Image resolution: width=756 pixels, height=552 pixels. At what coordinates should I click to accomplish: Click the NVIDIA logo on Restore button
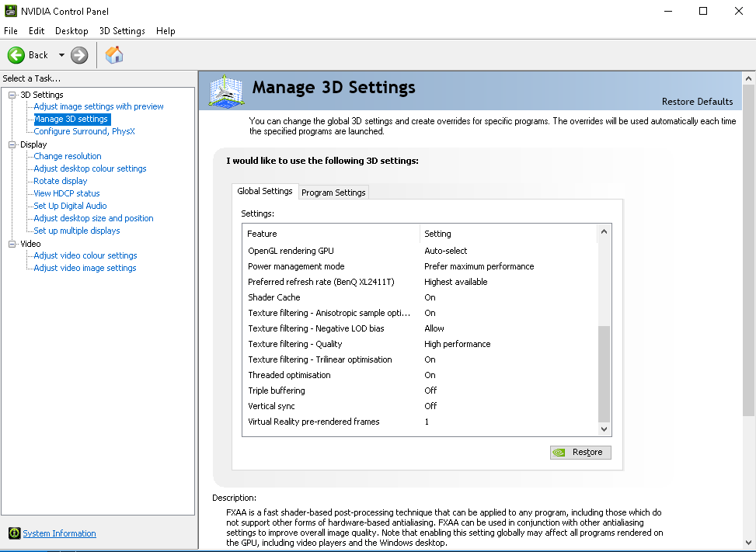[x=559, y=452]
